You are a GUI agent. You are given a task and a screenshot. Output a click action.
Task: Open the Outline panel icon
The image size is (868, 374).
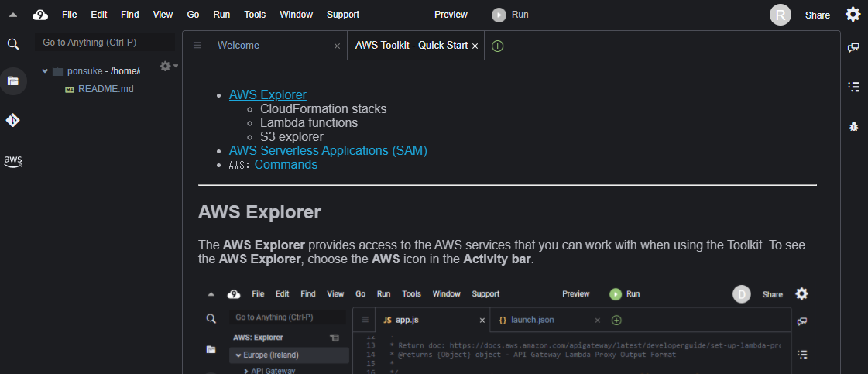(853, 86)
